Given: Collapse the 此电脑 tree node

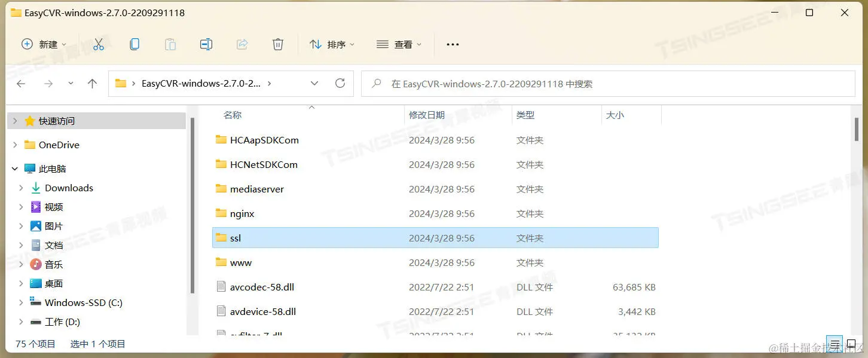Looking at the screenshot, I should click(15, 169).
